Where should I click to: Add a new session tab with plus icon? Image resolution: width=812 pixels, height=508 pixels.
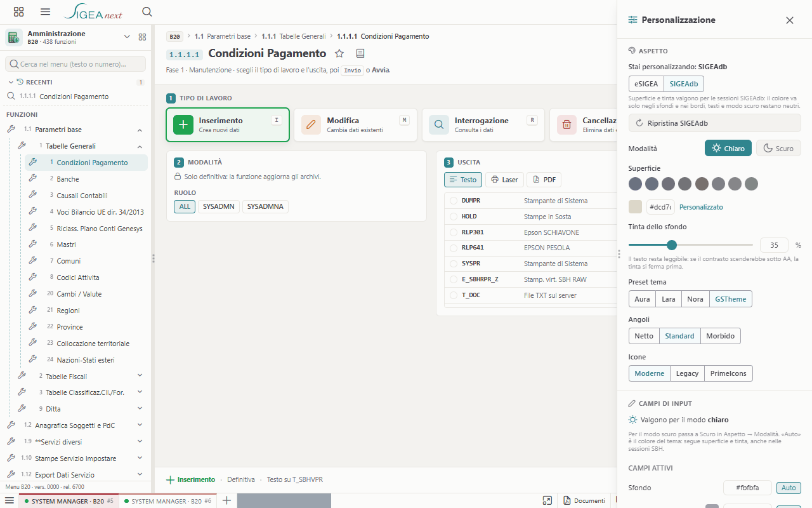[x=226, y=500]
